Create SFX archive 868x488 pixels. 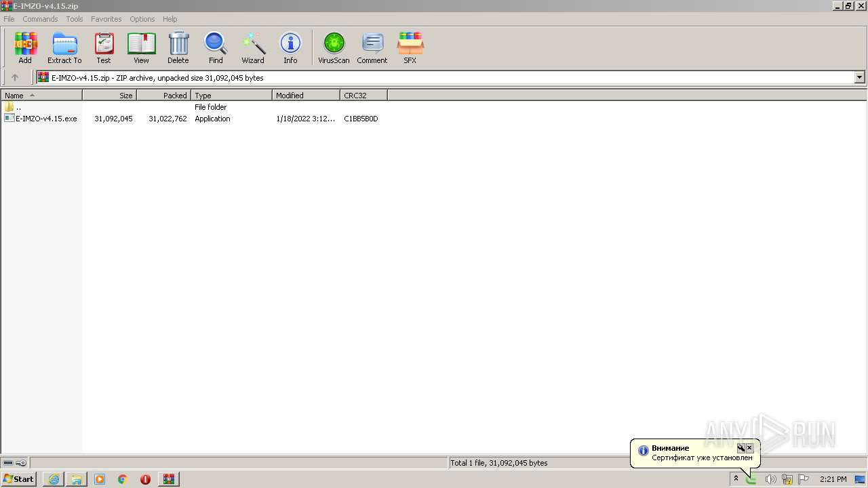point(410,48)
